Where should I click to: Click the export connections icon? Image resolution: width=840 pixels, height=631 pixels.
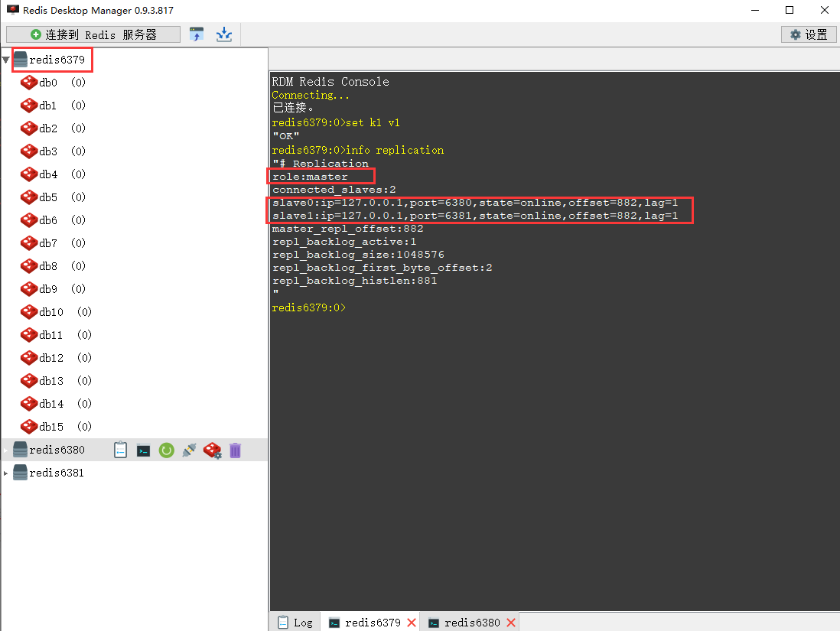tap(224, 35)
